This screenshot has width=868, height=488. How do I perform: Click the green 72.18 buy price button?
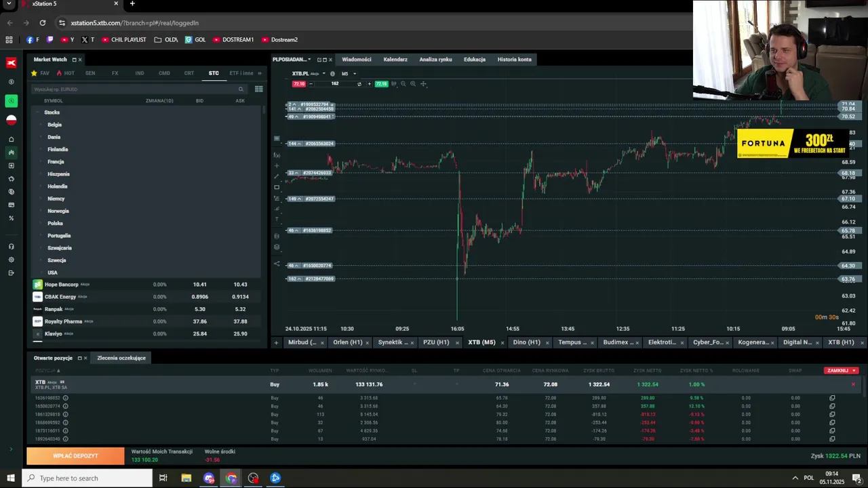click(381, 84)
